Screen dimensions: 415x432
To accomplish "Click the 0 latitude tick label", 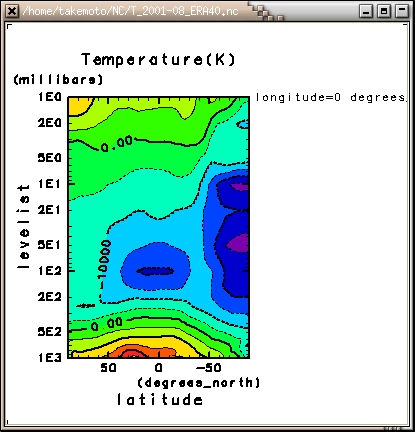I will (x=159, y=368).
